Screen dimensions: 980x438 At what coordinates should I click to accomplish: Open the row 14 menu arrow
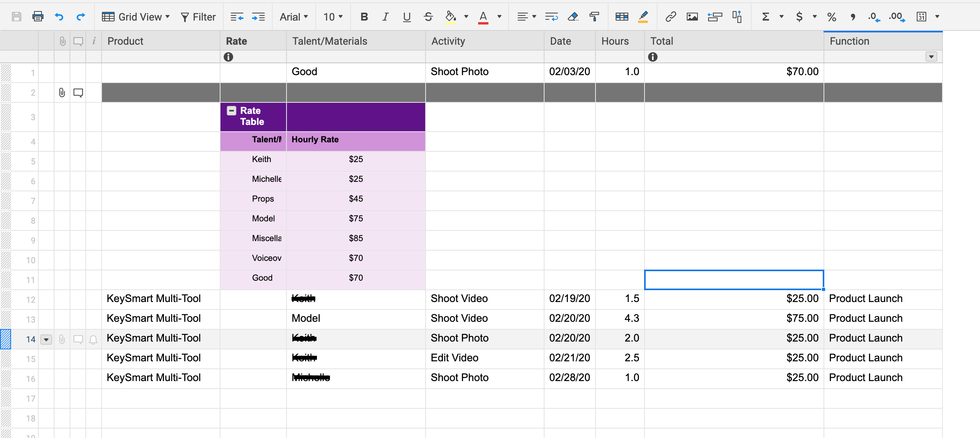(46, 340)
